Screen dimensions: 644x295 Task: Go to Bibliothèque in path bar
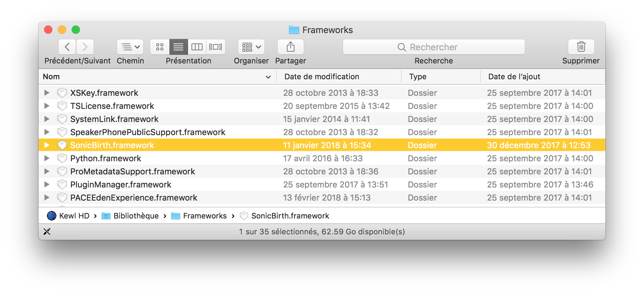click(x=136, y=216)
